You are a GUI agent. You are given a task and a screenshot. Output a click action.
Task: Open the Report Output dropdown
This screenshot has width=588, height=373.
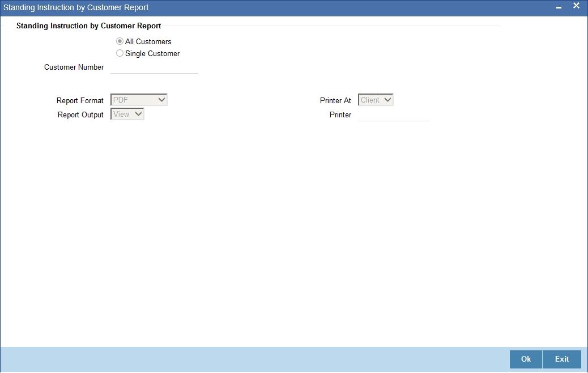(x=127, y=115)
